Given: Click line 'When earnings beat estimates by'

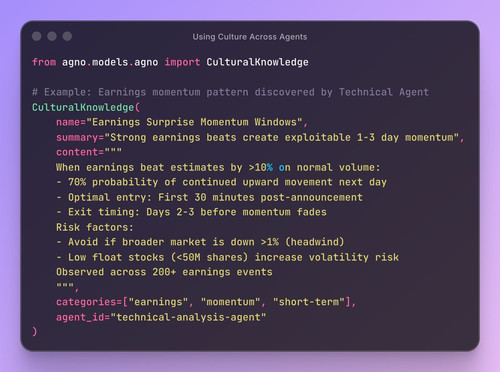Looking at the screenshot, I should pos(149,167).
